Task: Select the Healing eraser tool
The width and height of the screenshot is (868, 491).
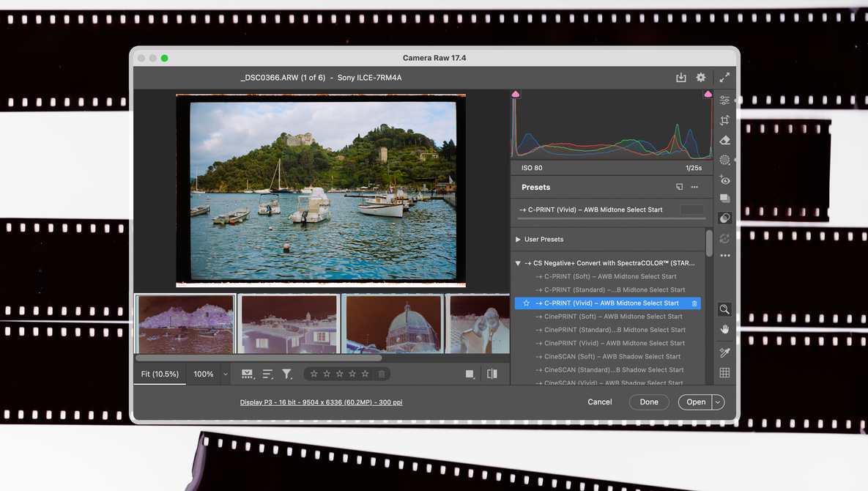Action: (724, 140)
